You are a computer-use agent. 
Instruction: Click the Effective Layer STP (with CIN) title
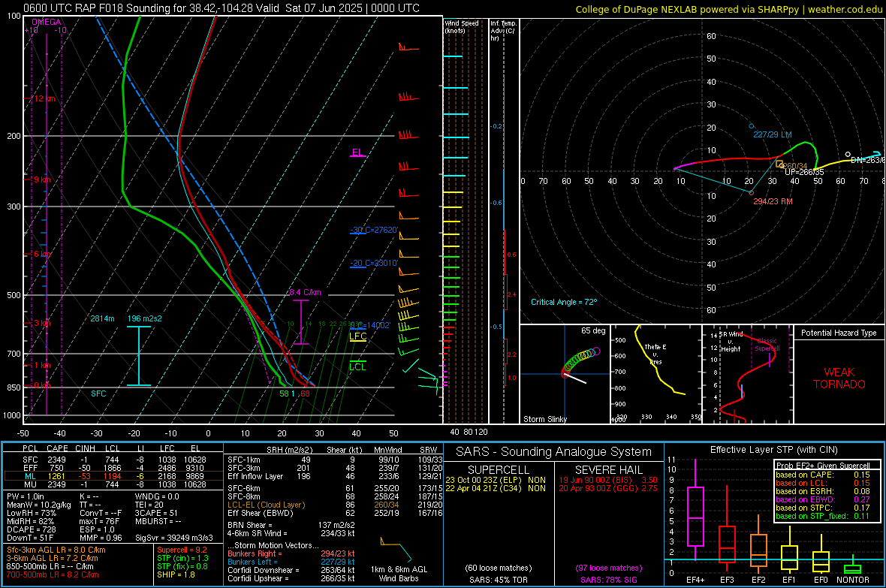click(773, 450)
